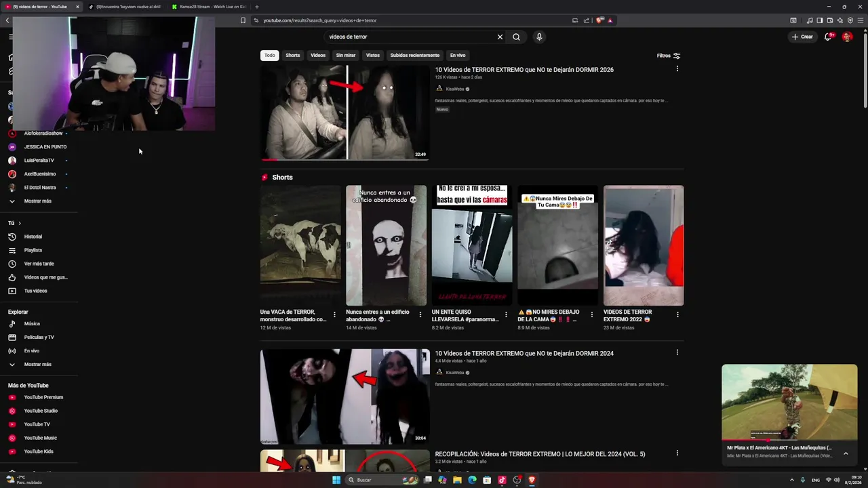Open the browser hamburger menu

point(860,20)
